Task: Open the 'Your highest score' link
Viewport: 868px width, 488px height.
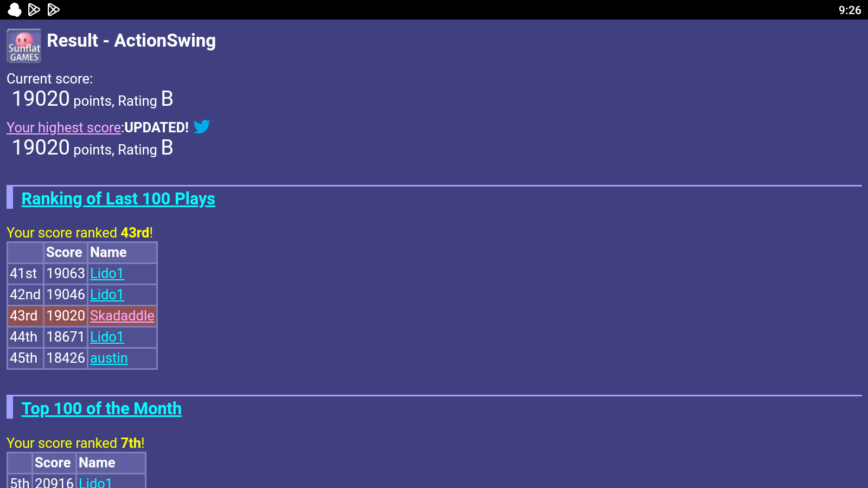Action: tap(64, 127)
